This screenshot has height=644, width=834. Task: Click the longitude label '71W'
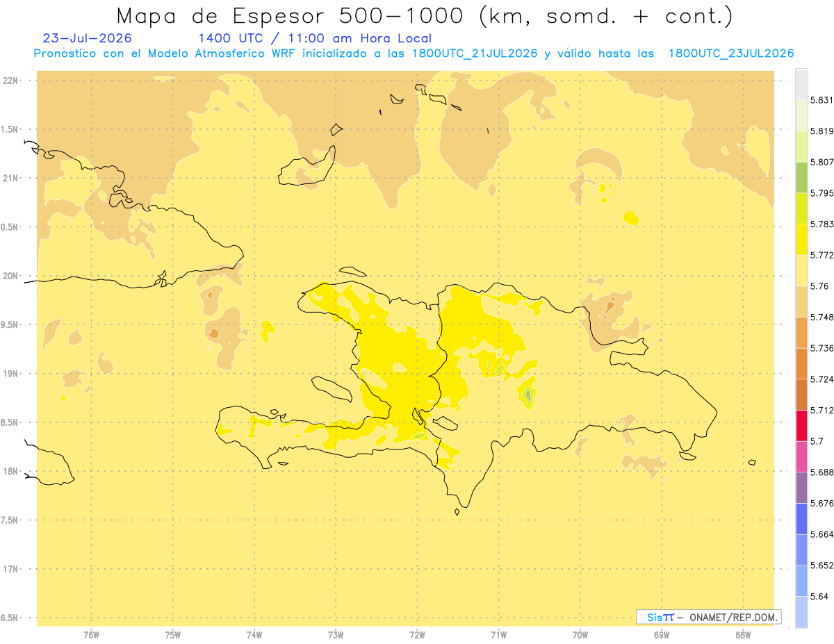(x=498, y=635)
